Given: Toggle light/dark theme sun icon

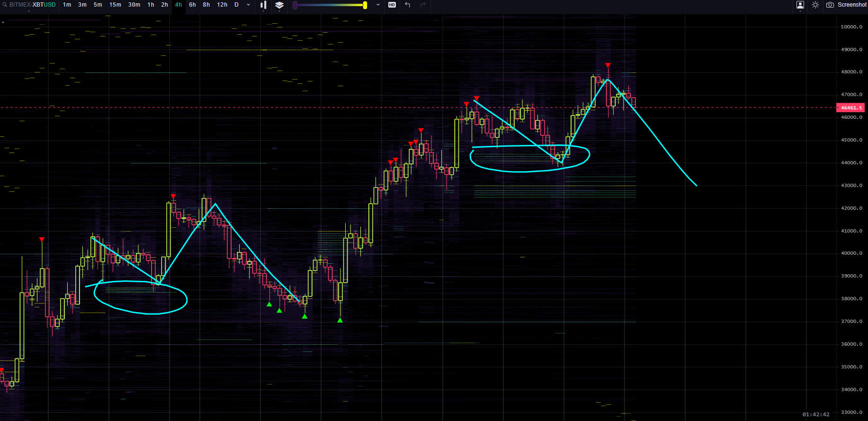Looking at the screenshot, I should click(x=815, y=5).
